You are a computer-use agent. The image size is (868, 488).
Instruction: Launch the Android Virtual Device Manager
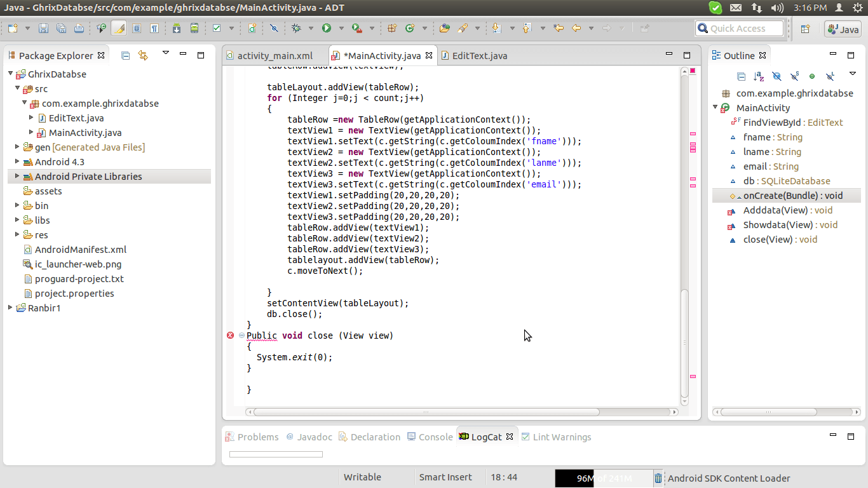tap(194, 29)
